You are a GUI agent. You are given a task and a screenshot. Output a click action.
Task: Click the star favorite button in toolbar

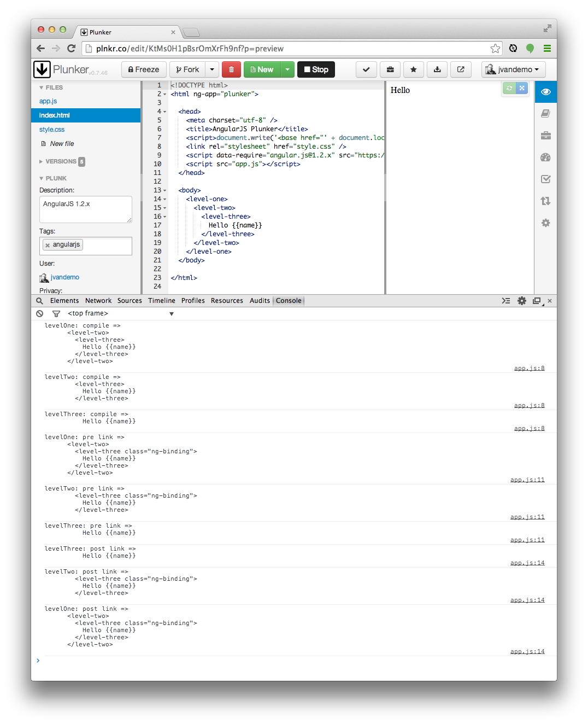point(413,69)
